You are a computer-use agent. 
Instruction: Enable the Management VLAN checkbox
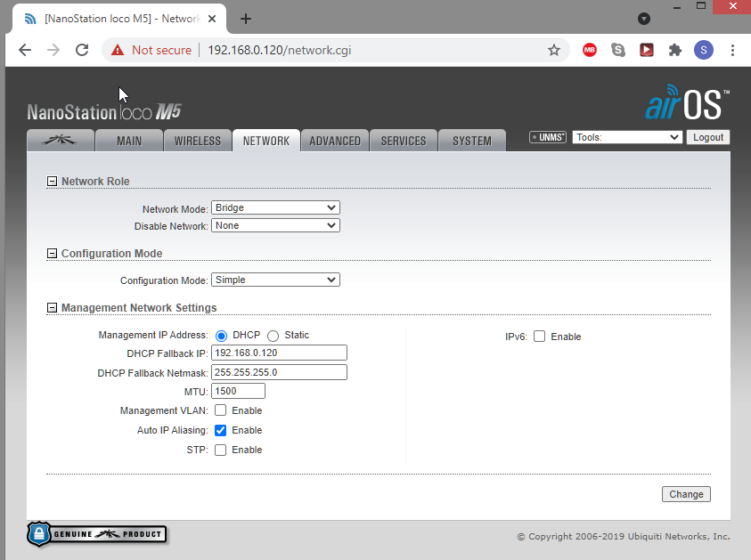click(x=220, y=410)
